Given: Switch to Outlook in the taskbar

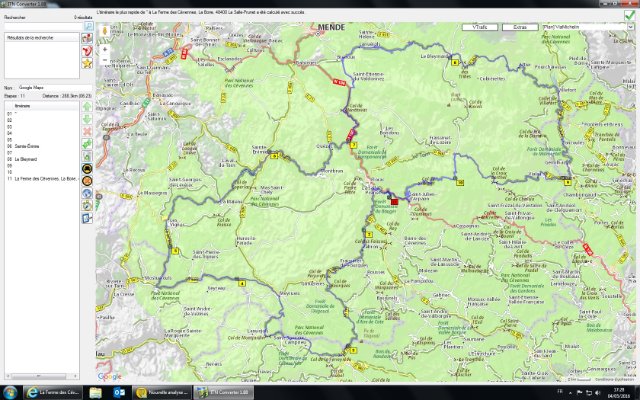Looking at the screenshot, I should tap(117, 392).
